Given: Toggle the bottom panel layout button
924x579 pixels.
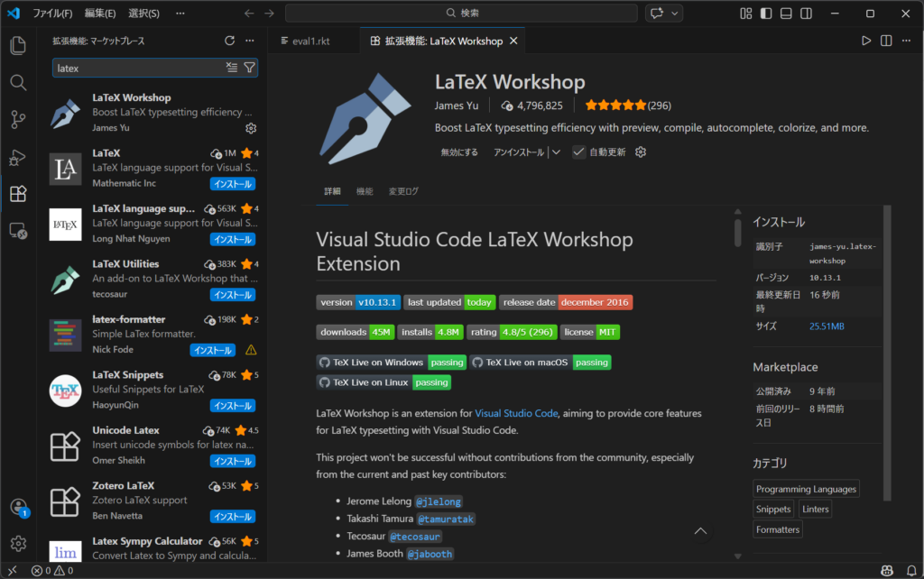Looking at the screenshot, I should coord(786,14).
